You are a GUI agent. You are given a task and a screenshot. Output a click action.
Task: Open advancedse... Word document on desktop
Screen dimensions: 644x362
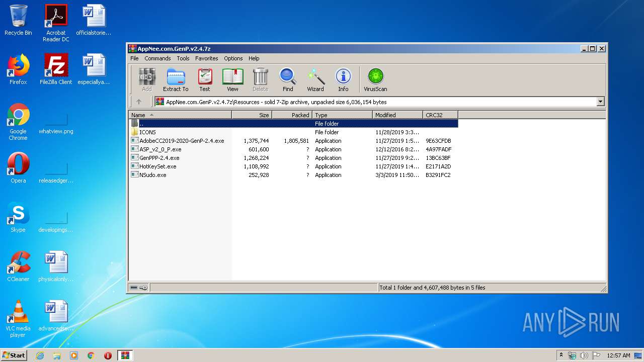click(x=56, y=316)
